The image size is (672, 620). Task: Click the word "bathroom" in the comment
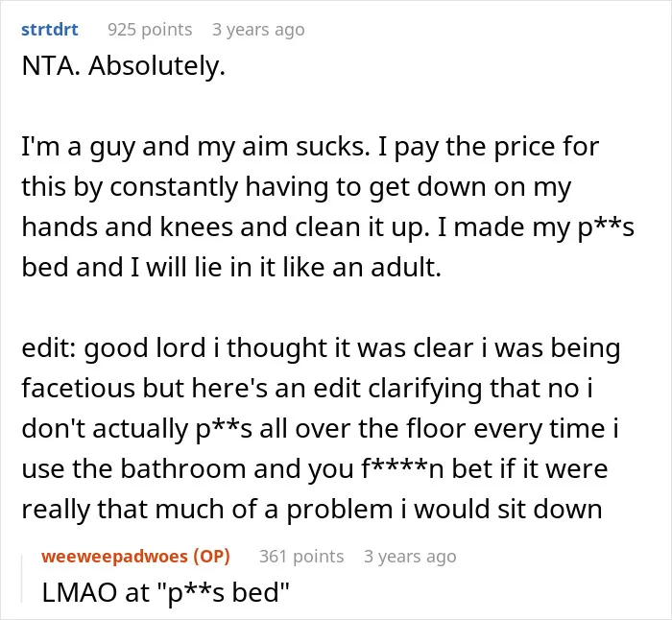pyautogui.click(x=183, y=468)
